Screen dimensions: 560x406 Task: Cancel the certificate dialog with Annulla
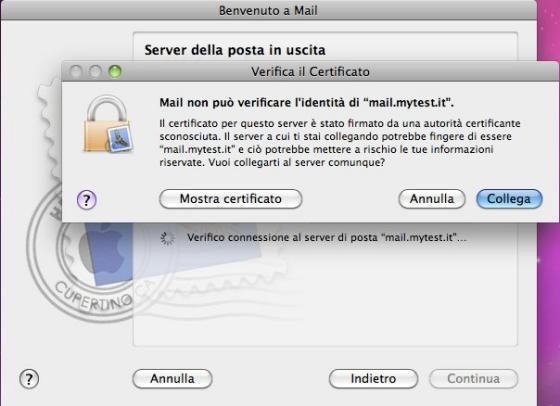click(x=432, y=199)
